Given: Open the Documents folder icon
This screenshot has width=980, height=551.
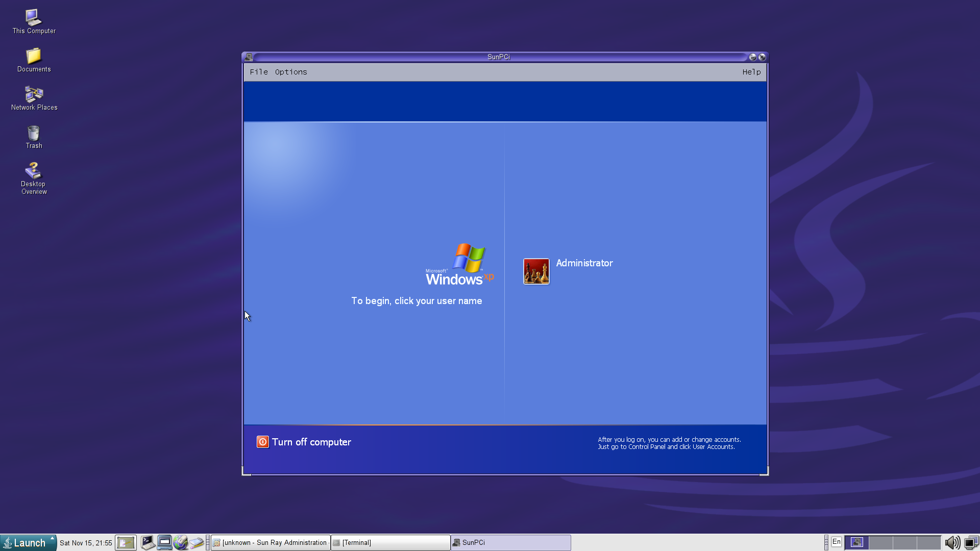Looking at the screenshot, I should tap(34, 56).
